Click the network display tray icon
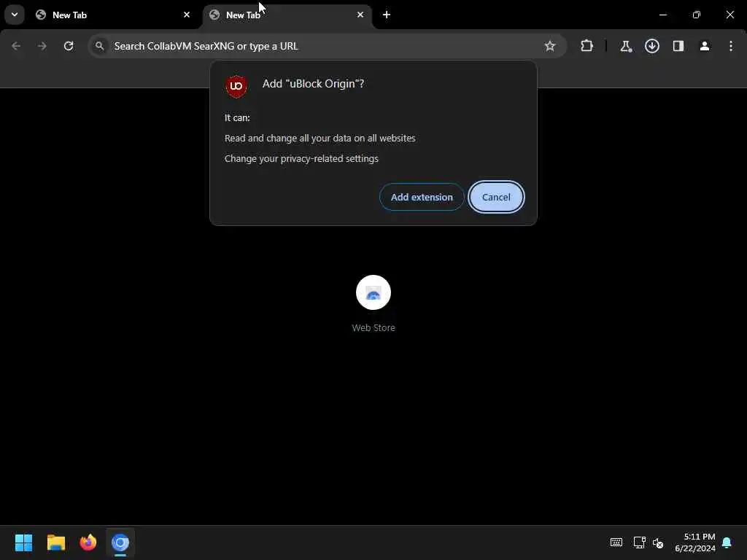 pos(639,542)
